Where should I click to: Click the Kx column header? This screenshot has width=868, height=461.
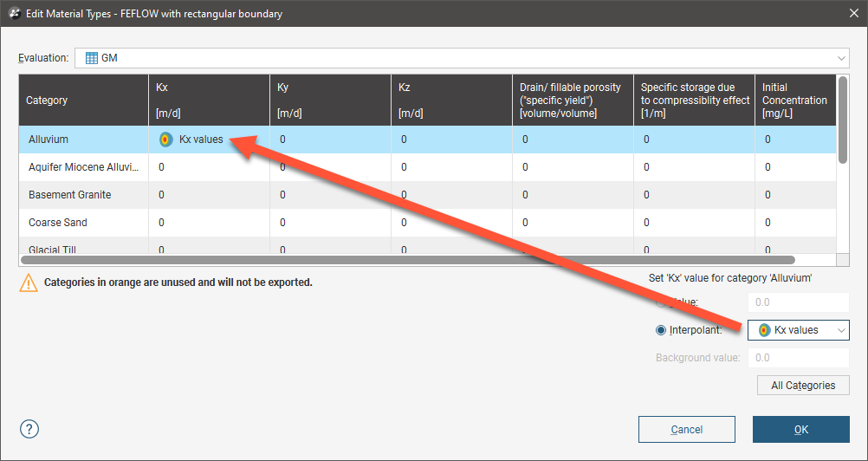coord(209,101)
